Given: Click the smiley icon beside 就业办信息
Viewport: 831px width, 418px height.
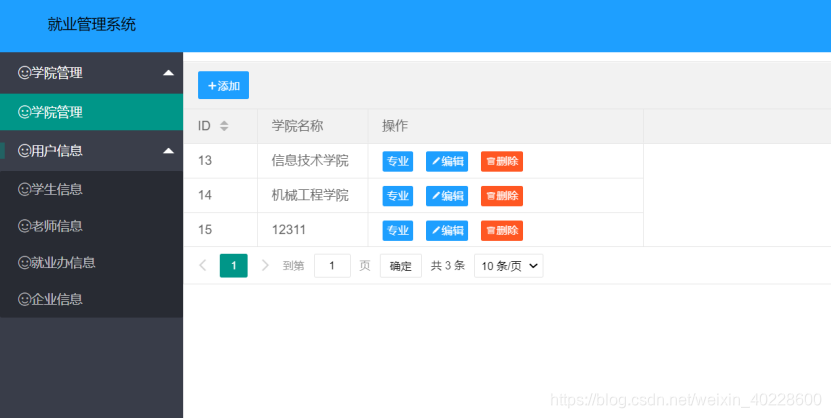Looking at the screenshot, I should [x=24, y=263].
